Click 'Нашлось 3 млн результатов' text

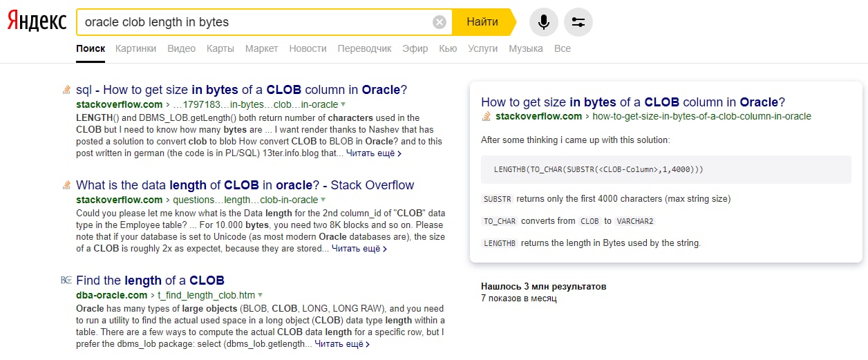click(x=543, y=286)
